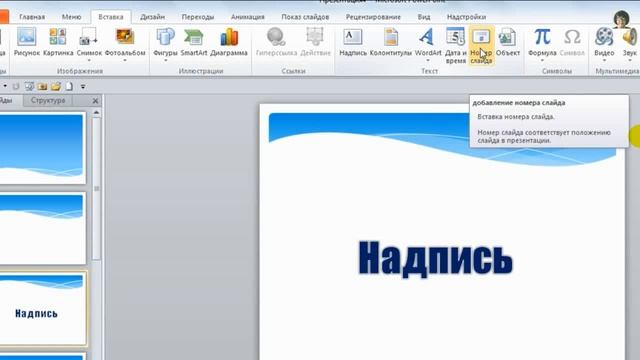This screenshot has width=640, height=360.
Task: Click the grey repeat arrow in quick access toolbar
Action: [x=16, y=87]
